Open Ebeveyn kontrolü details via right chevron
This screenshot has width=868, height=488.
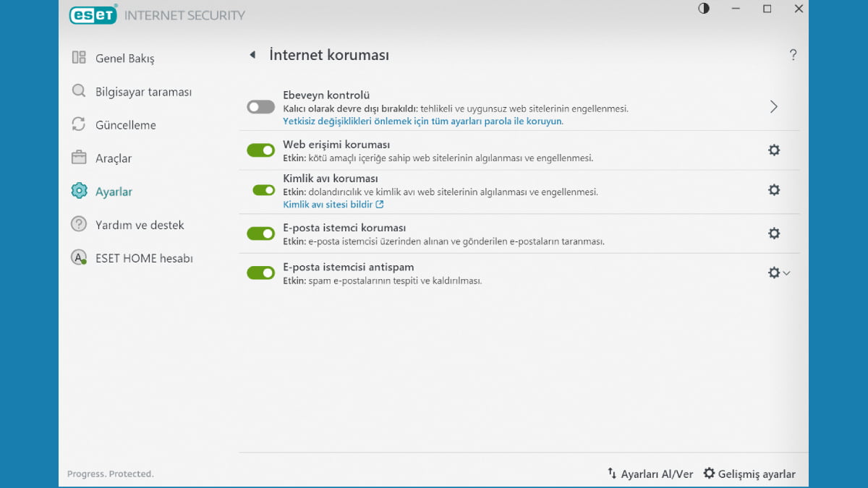(774, 106)
